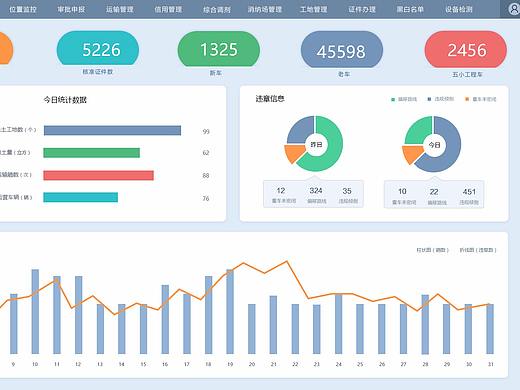
Task: Click the 今日统计数据 panel title
Action: 65,100
